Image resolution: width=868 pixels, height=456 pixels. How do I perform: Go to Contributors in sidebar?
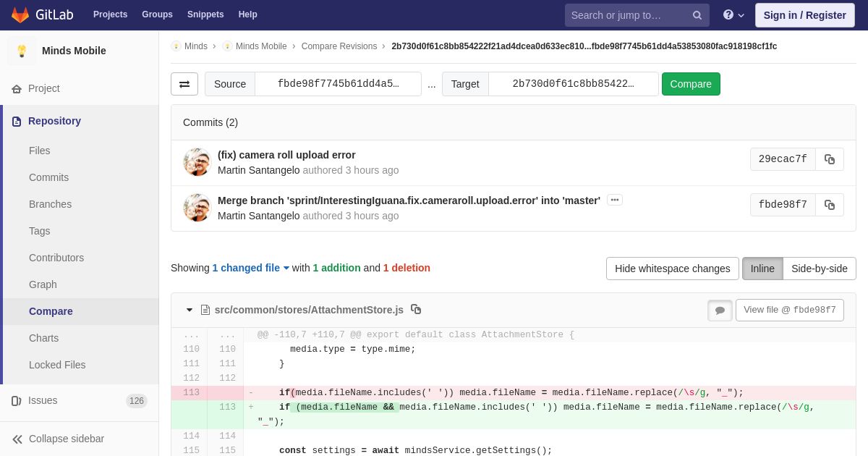tap(56, 258)
